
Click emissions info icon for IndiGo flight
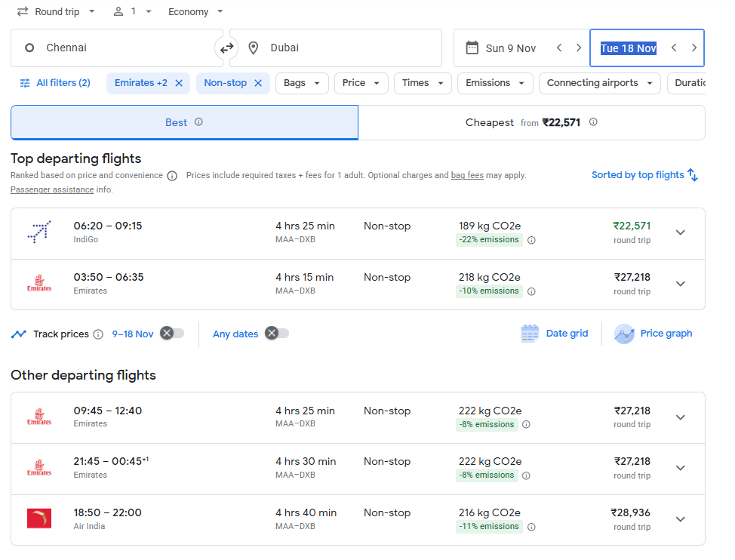tap(531, 240)
